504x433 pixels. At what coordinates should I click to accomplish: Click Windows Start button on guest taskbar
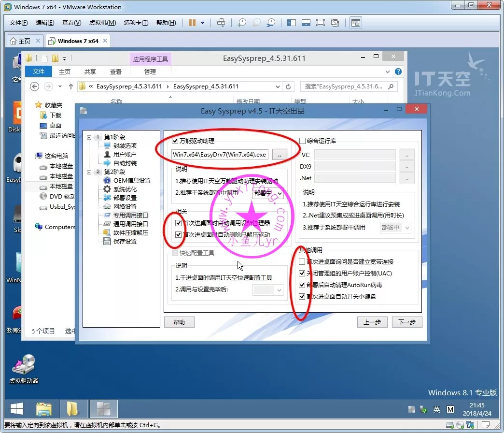(x=17, y=409)
